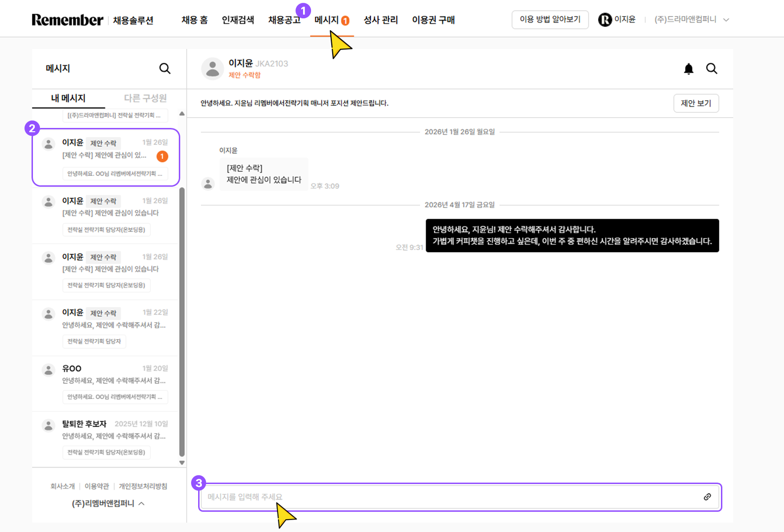Click the 오후 3:09 received timestamp
This screenshot has width=784, height=532.
pyautogui.click(x=325, y=186)
